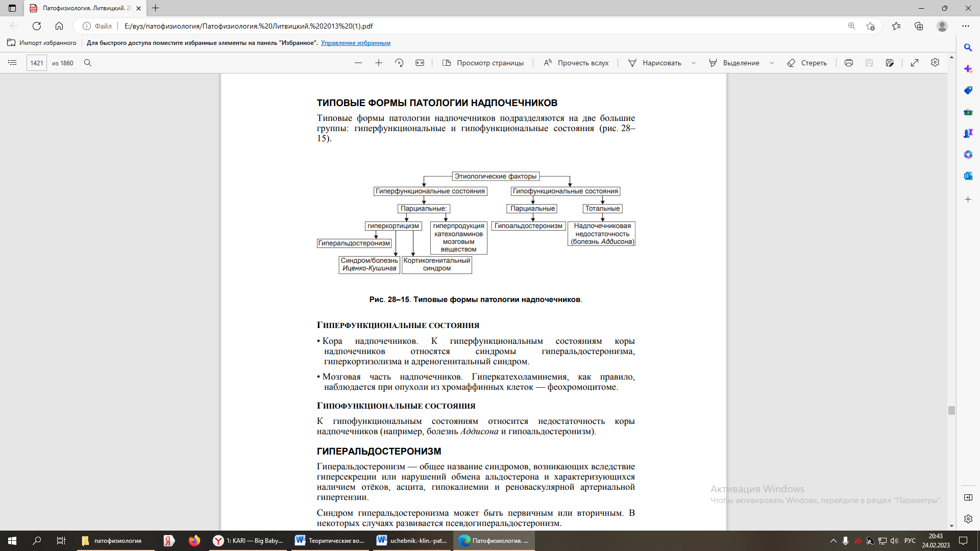Open Firefox from the taskbar
The image size is (980, 551).
pos(194,541)
